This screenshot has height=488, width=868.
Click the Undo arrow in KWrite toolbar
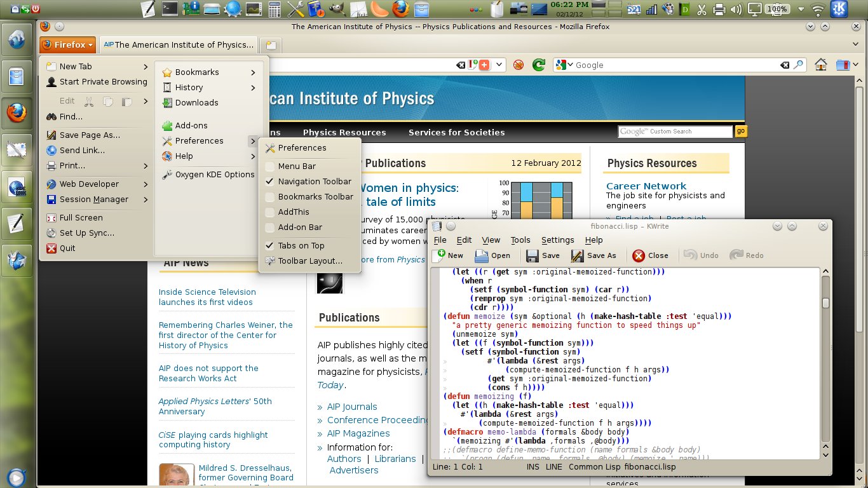[x=690, y=255]
